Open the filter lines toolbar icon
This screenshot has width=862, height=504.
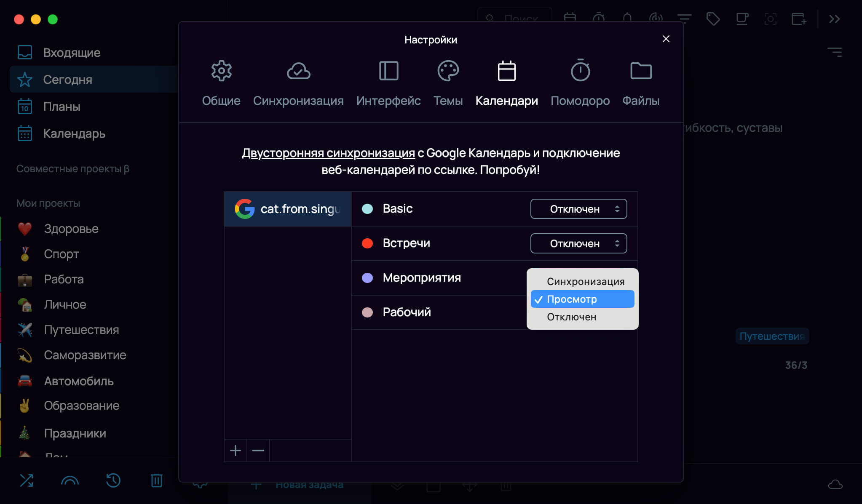[x=685, y=19]
